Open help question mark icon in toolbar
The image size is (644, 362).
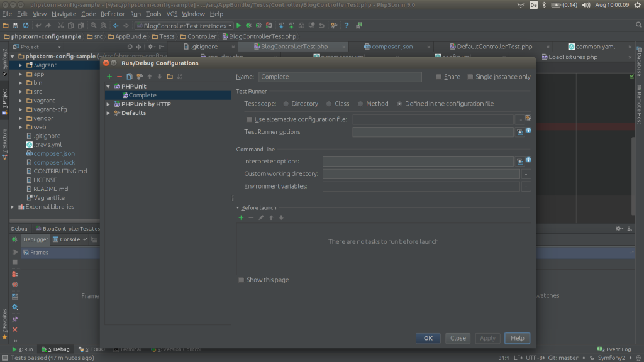coord(347,25)
